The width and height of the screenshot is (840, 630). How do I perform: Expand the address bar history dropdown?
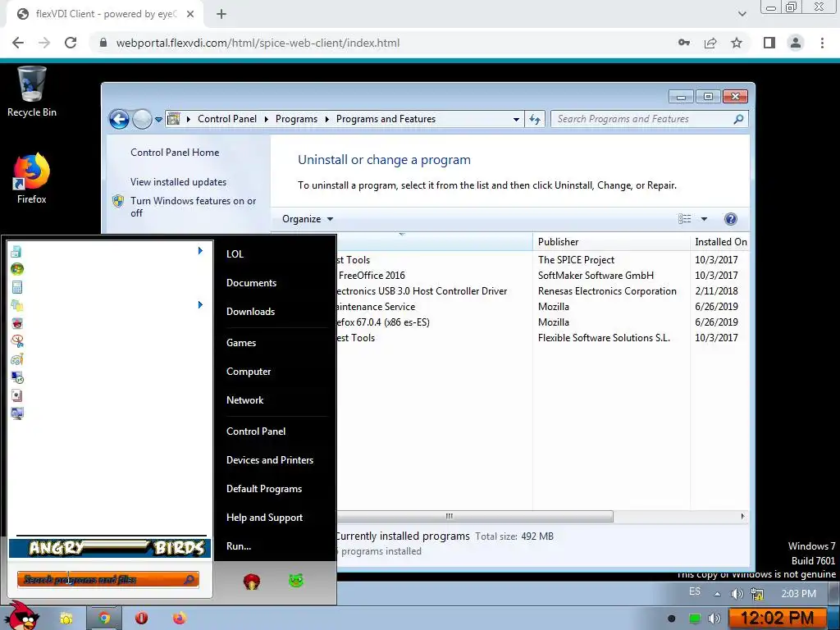pos(516,119)
